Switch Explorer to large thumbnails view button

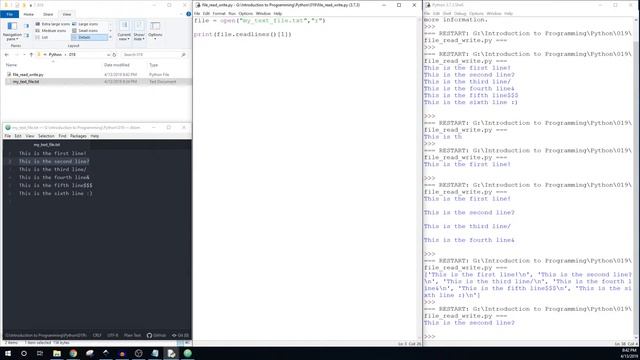[187, 343]
